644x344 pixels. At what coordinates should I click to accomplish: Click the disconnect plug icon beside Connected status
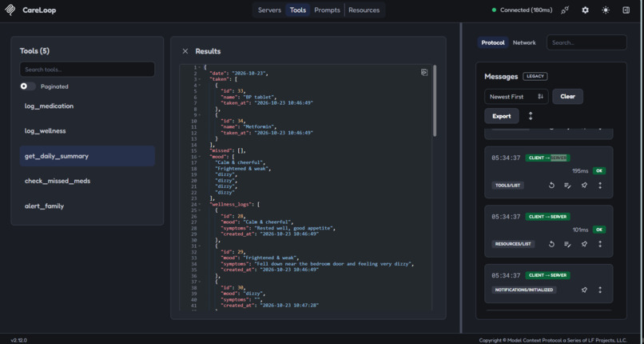565,10
